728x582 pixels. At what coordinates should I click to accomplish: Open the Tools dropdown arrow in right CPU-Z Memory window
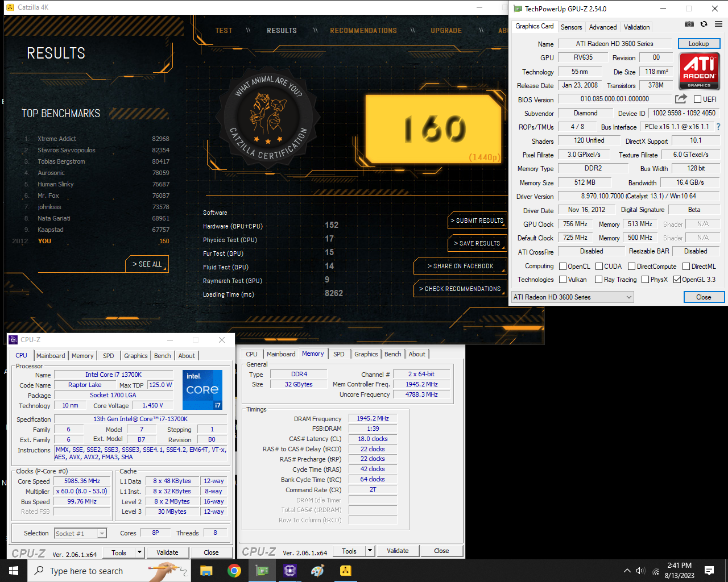pyautogui.click(x=370, y=551)
